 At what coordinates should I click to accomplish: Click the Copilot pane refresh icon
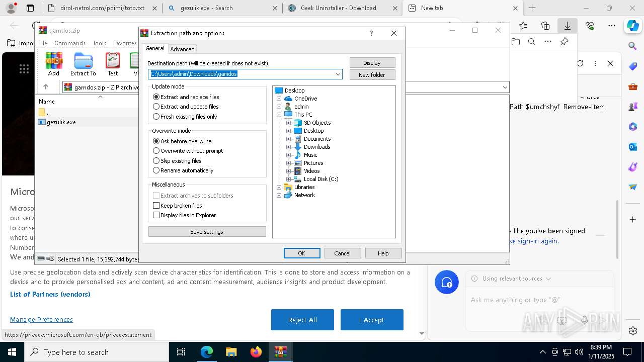[580, 63]
